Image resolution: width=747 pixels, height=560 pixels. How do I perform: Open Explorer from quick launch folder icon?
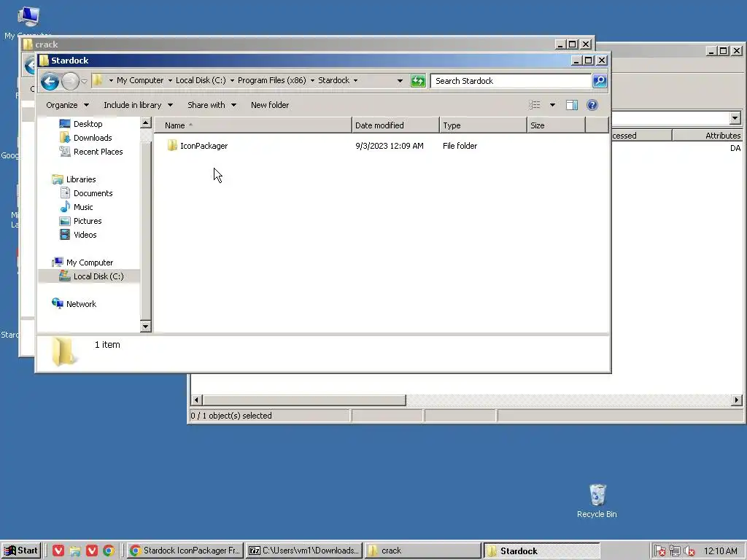coord(75,551)
